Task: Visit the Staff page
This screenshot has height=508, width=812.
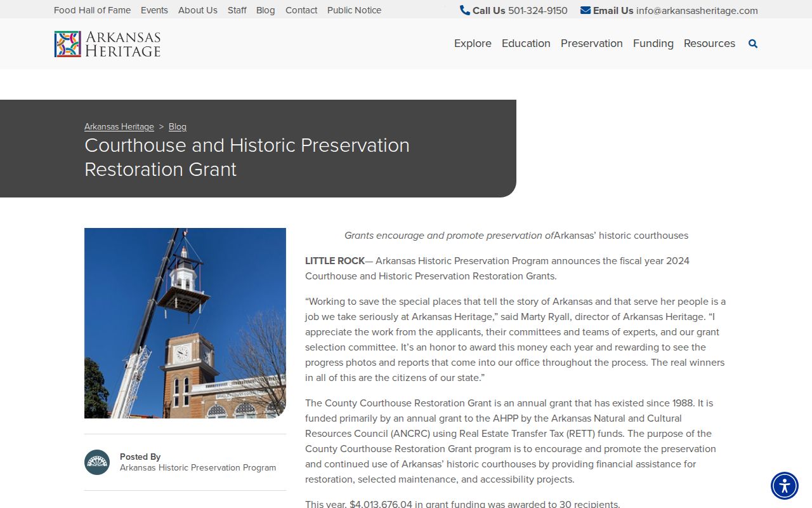Action: (237, 10)
